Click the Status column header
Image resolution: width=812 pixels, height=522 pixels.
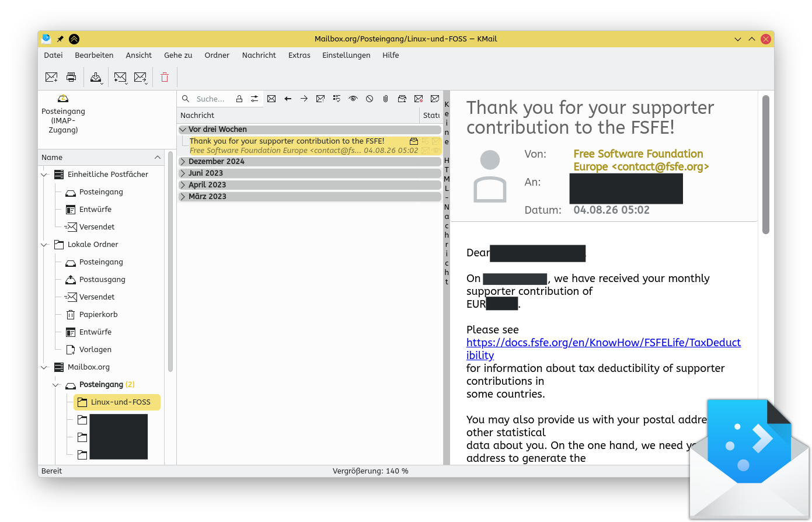[x=431, y=116]
